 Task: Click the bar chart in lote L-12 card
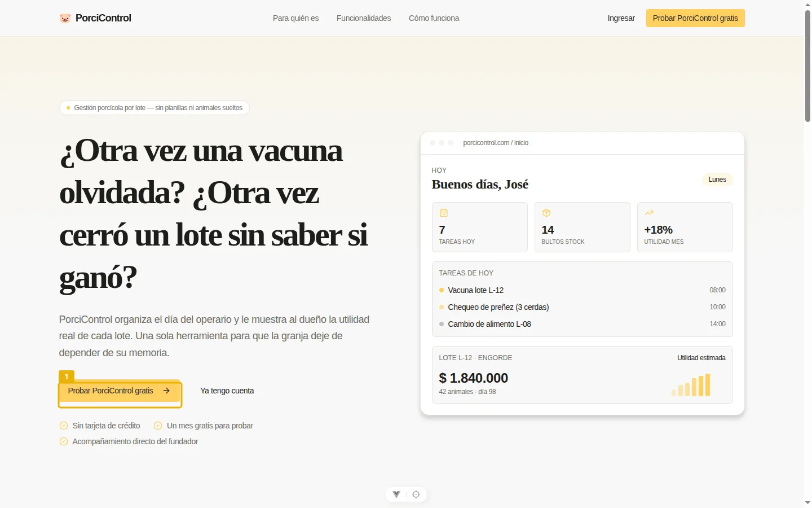click(x=691, y=385)
